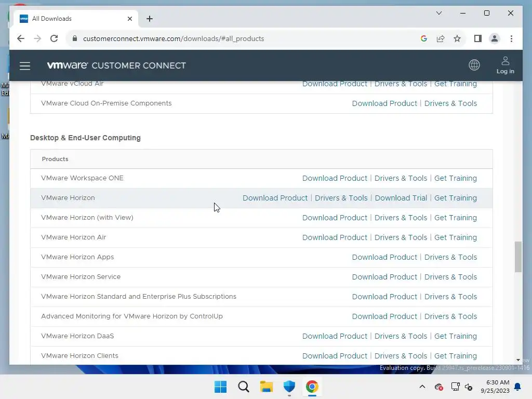This screenshot has height=399, width=532.
Task: Click the scrollbar down arrow
Action: (x=518, y=360)
